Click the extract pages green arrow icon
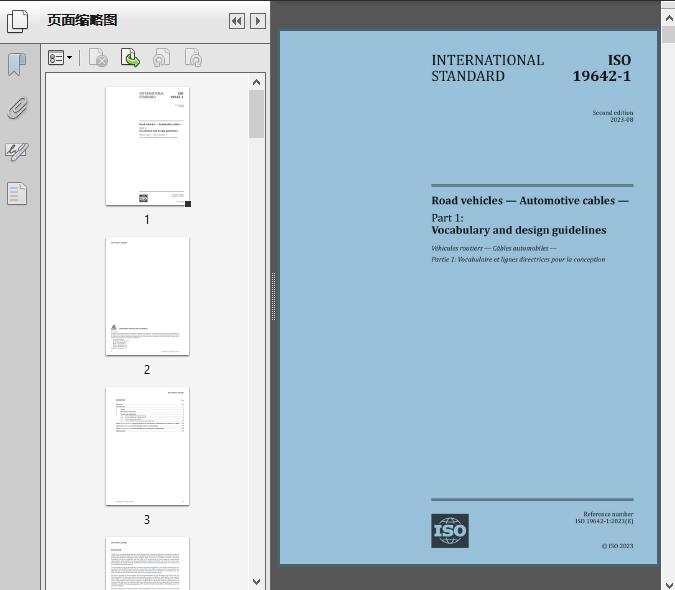Screen dimensions: 675x590 tap(130, 58)
